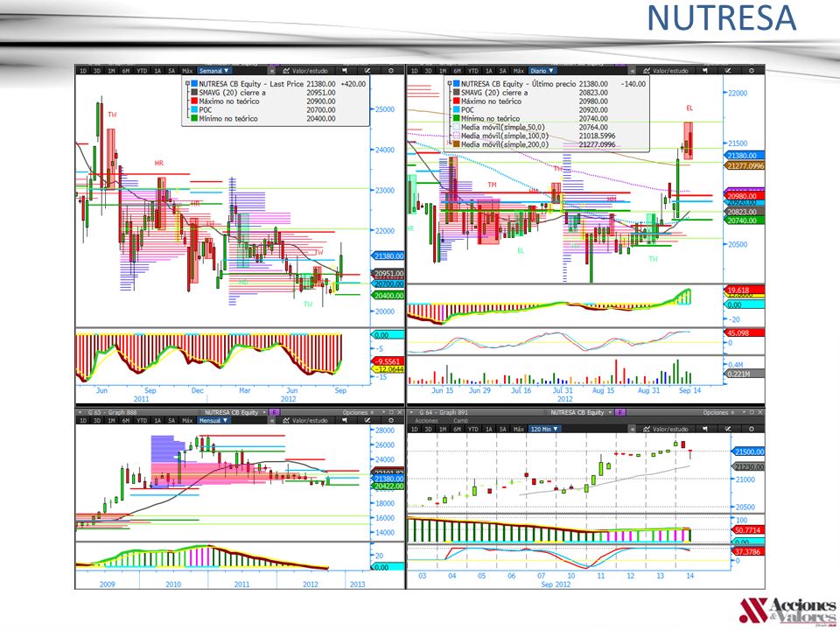Click the pencil edit icon in weekly chart
Viewport: 840px width, 630px height.
367,71
